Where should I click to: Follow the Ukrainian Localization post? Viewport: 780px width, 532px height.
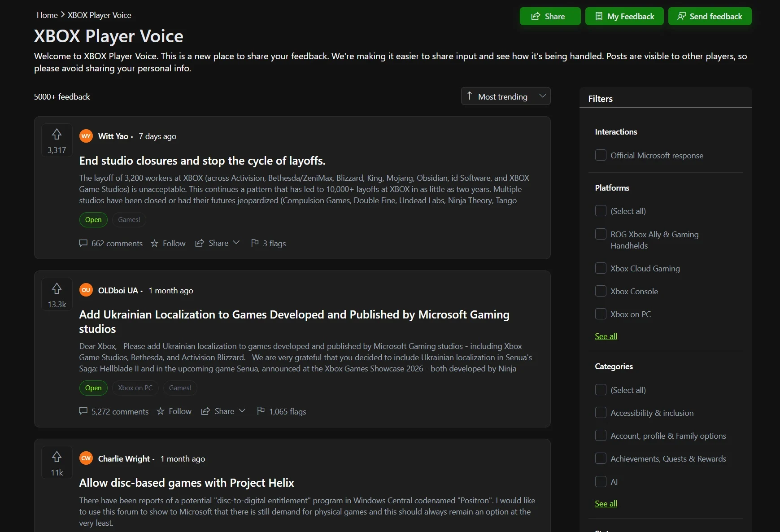174,411
